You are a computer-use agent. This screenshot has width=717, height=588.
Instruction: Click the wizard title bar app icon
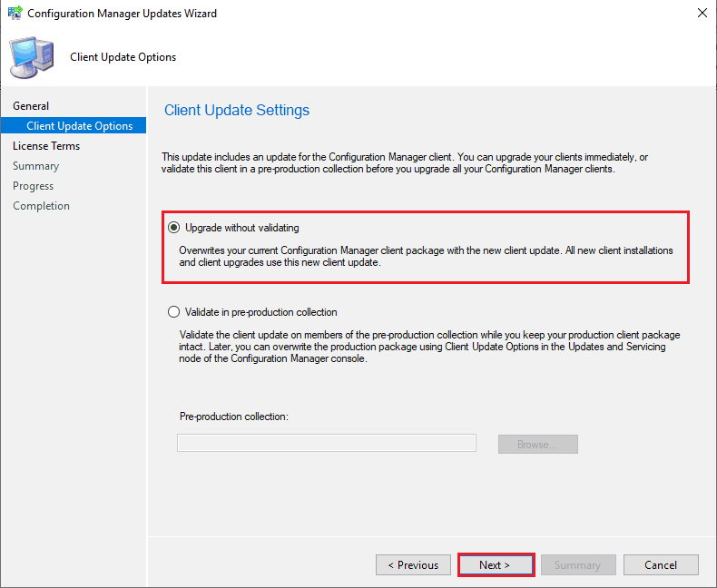point(15,13)
